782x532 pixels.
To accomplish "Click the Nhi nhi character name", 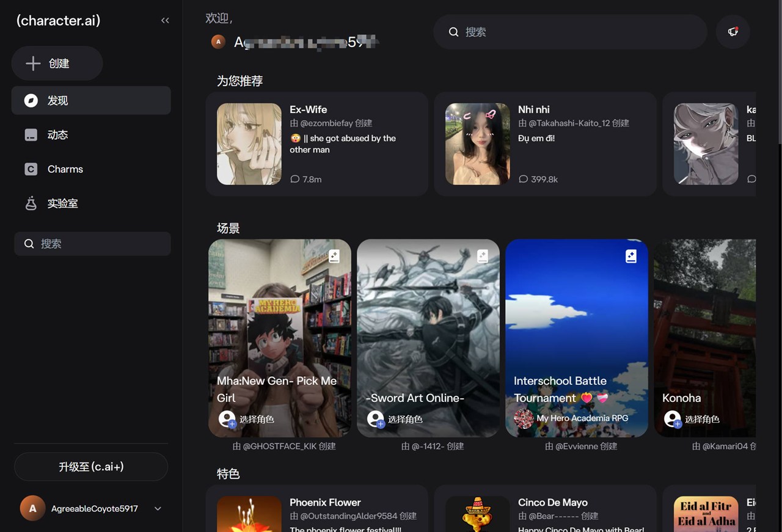I will [x=534, y=110].
